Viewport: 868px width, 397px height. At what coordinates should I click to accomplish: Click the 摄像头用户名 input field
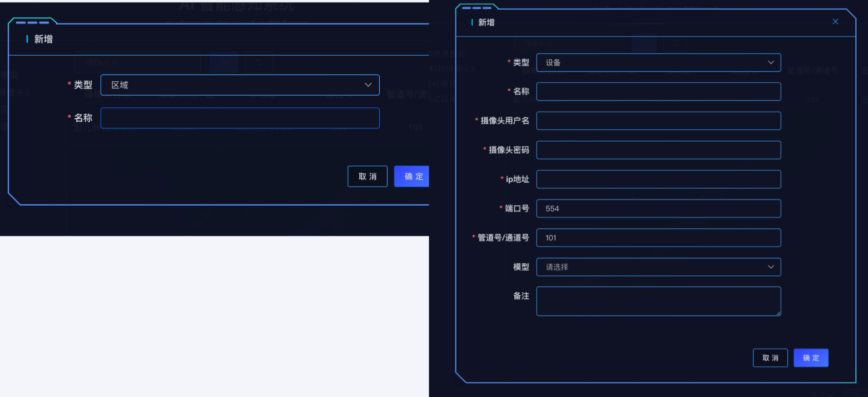click(658, 121)
